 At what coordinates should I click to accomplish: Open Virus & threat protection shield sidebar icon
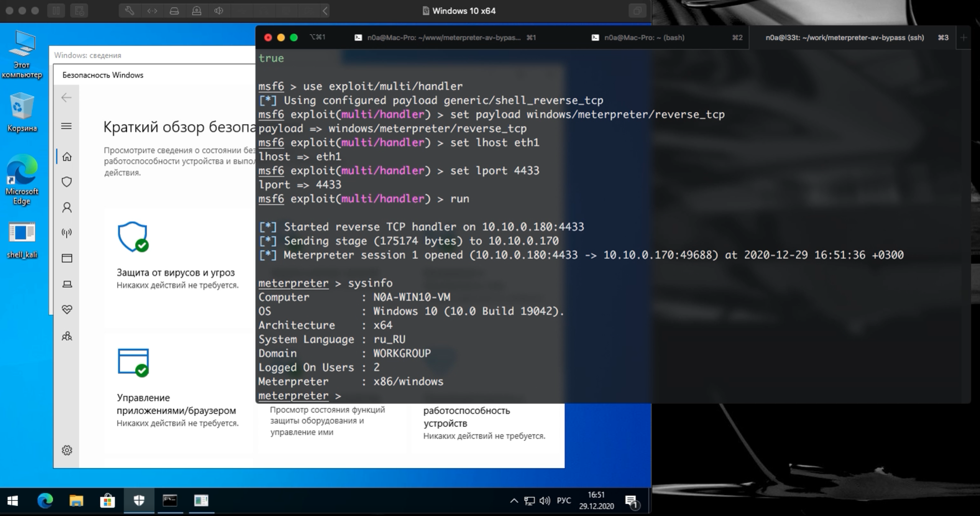66,182
